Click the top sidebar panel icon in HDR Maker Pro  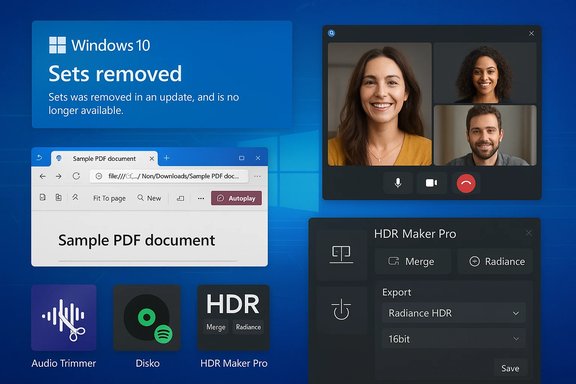tap(341, 255)
